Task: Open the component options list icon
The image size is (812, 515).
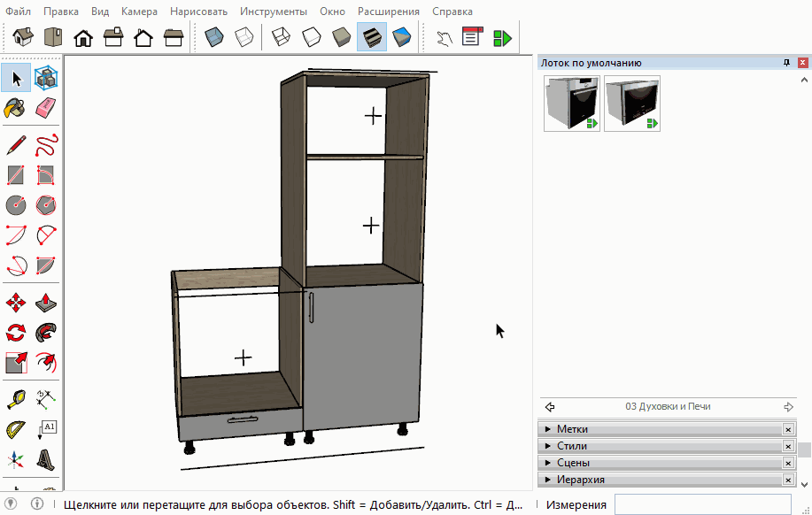Action: click(x=472, y=37)
